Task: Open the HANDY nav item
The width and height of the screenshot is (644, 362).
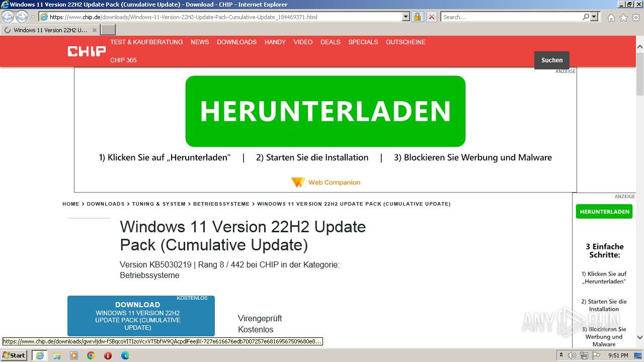Action: click(x=275, y=42)
